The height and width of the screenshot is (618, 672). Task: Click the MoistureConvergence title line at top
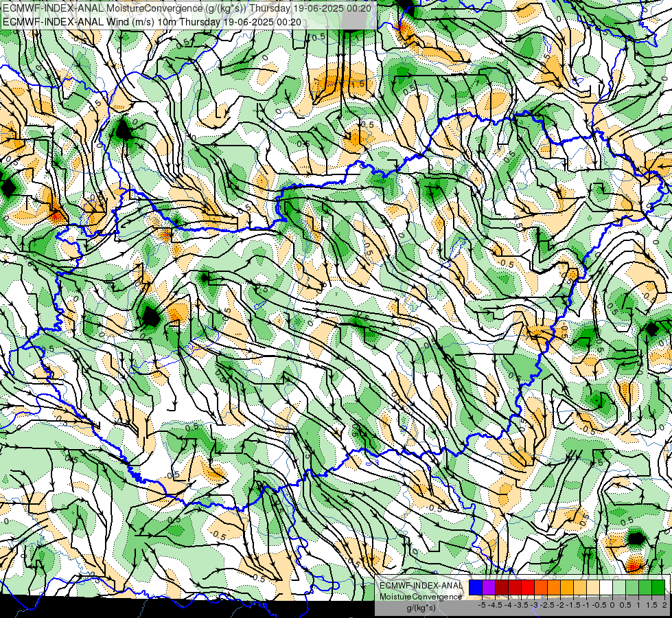(x=187, y=8)
